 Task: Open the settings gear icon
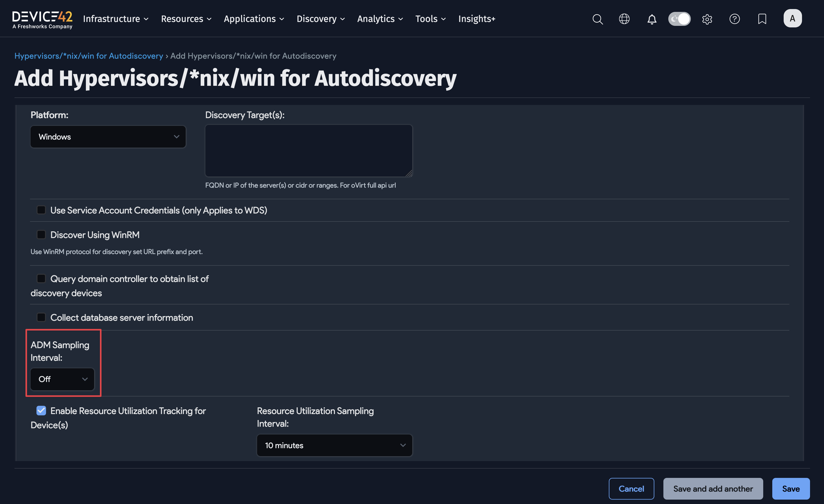pyautogui.click(x=707, y=19)
